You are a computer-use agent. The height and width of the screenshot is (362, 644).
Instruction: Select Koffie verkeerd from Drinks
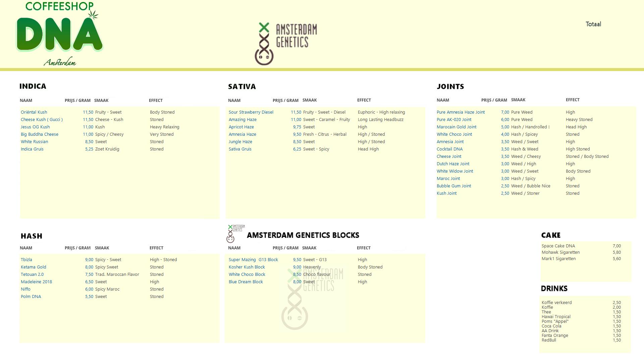click(x=556, y=302)
